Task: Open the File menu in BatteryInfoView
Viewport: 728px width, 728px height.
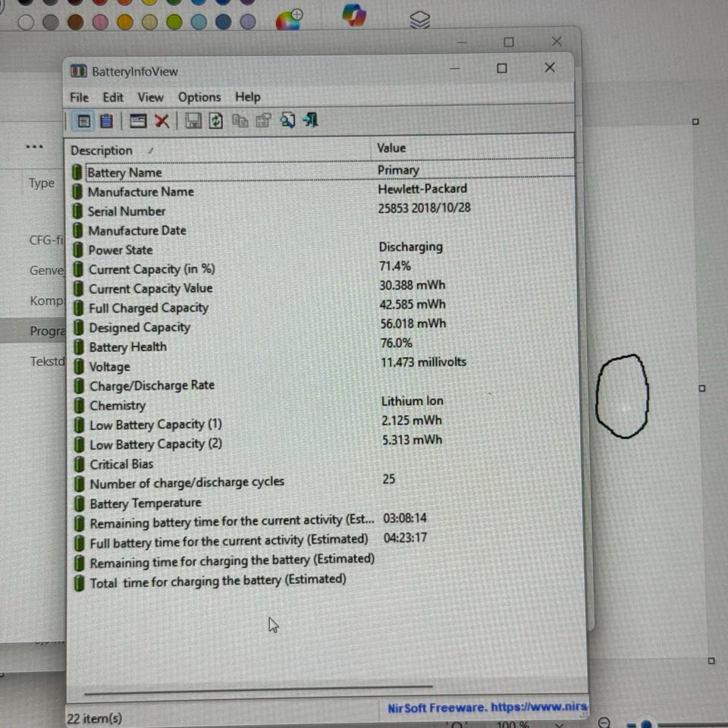Action: [80, 98]
